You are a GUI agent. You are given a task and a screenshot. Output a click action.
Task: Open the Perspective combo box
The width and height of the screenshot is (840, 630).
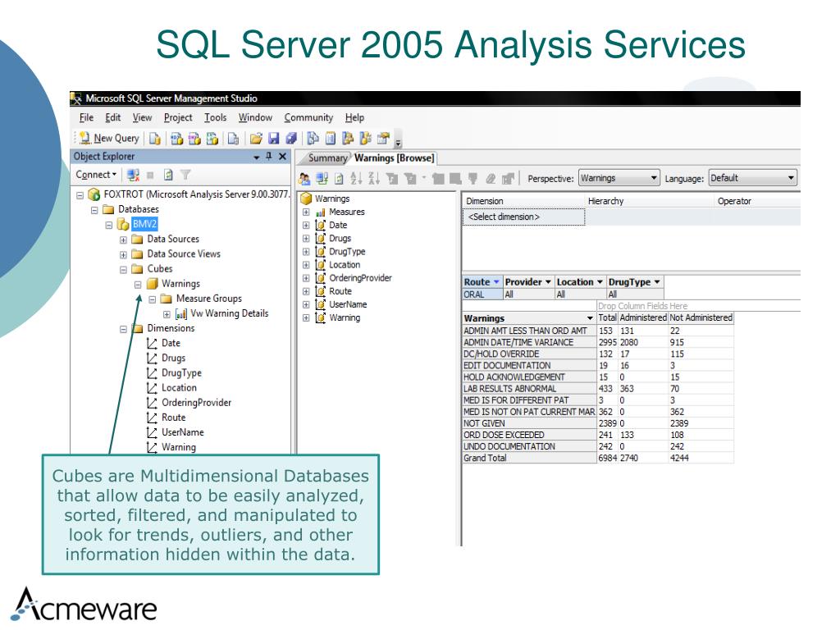[x=619, y=178]
